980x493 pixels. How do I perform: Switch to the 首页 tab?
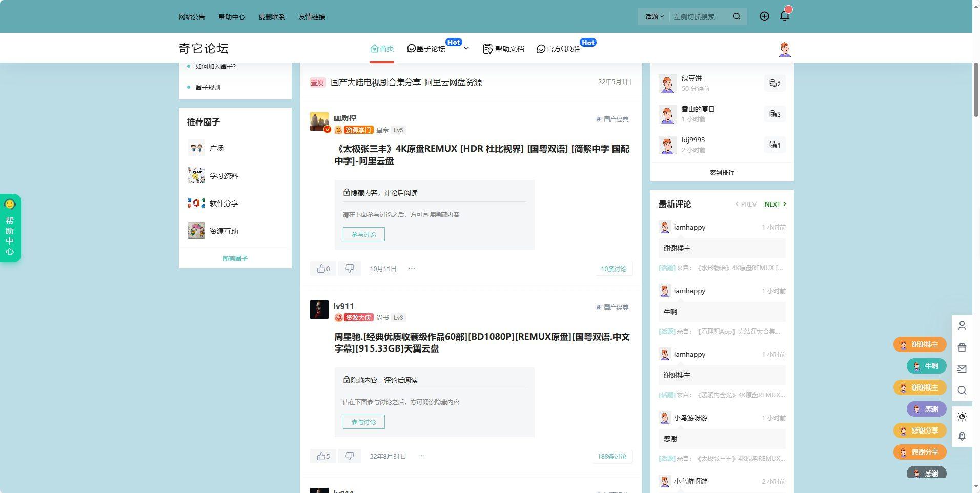coord(382,48)
